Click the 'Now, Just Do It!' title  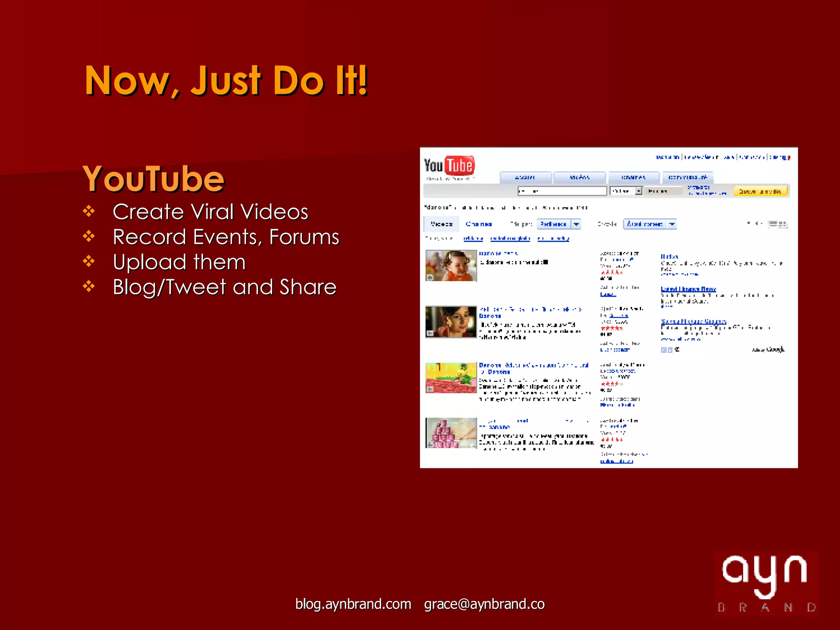coord(226,81)
